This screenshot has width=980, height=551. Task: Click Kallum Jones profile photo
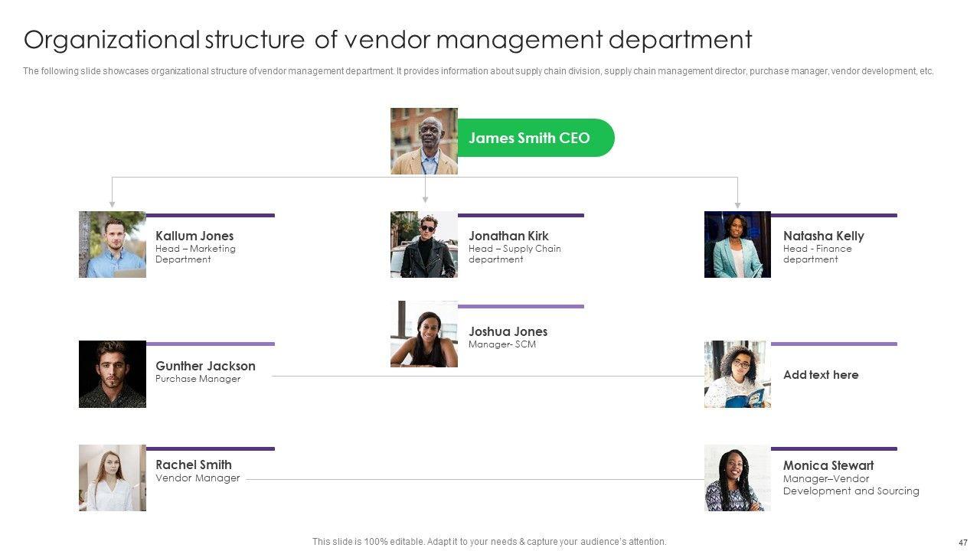coord(112,244)
